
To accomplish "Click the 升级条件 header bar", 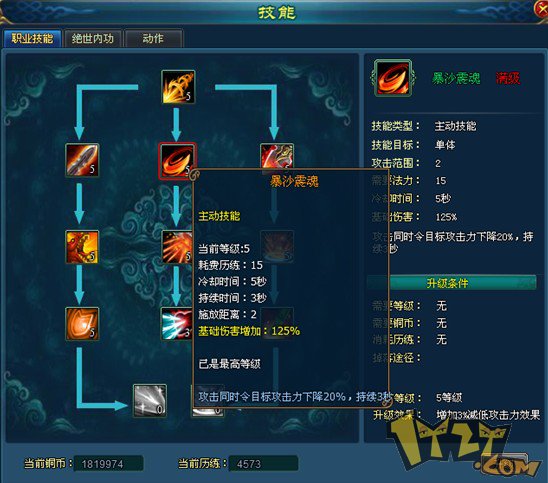I will click(x=451, y=283).
